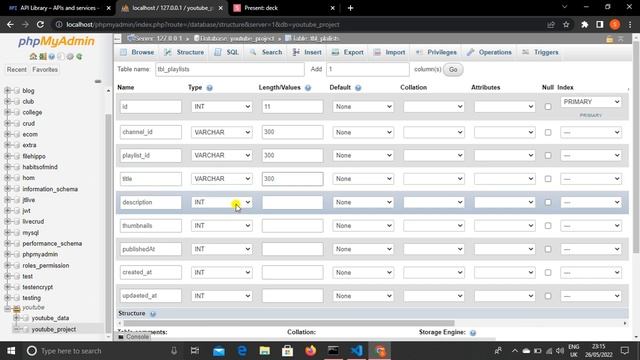Click the Default column help icon
The height and width of the screenshot is (360, 640).
point(358,88)
